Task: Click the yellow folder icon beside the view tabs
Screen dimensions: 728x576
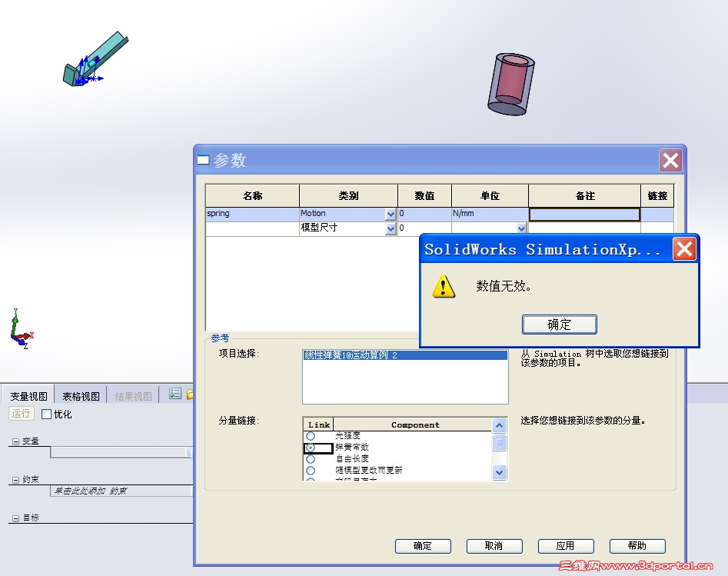Action: click(x=189, y=395)
